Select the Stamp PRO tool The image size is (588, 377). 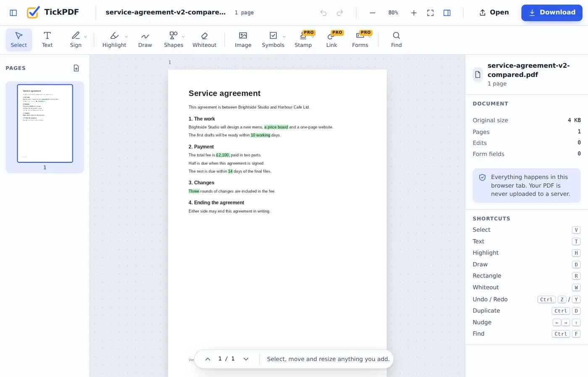pyautogui.click(x=303, y=40)
